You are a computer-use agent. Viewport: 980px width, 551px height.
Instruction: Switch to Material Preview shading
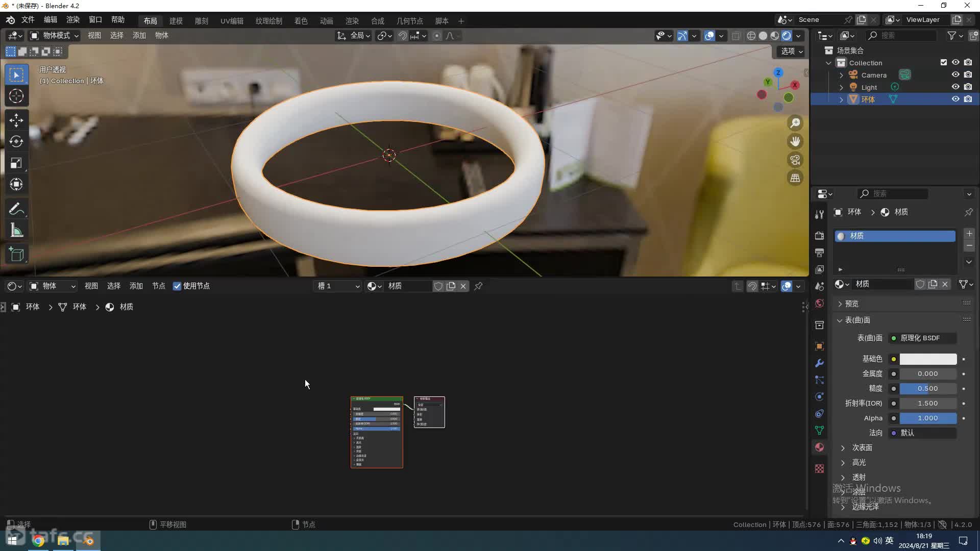(x=775, y=36)
